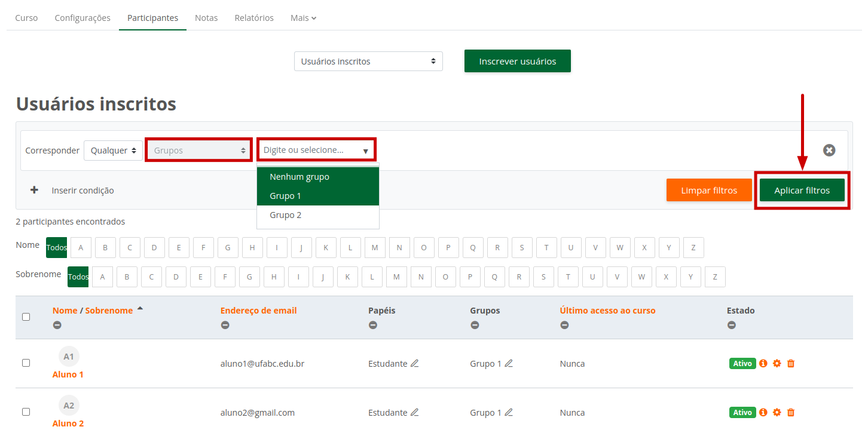Select the checkbox for Aluno 2
Image resolution: width=868 pixels, height=439 pixels.
point(26,412)
